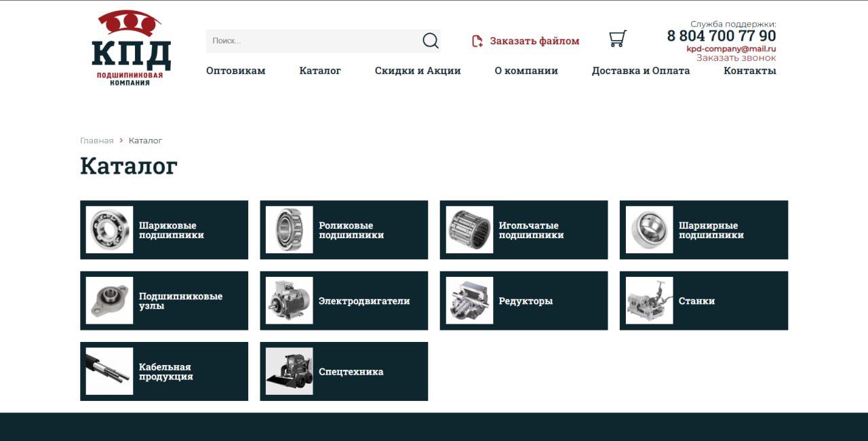The image size is (868, 441).
Task: Go to Оптовикам in navigation
Action: [236, 71]
